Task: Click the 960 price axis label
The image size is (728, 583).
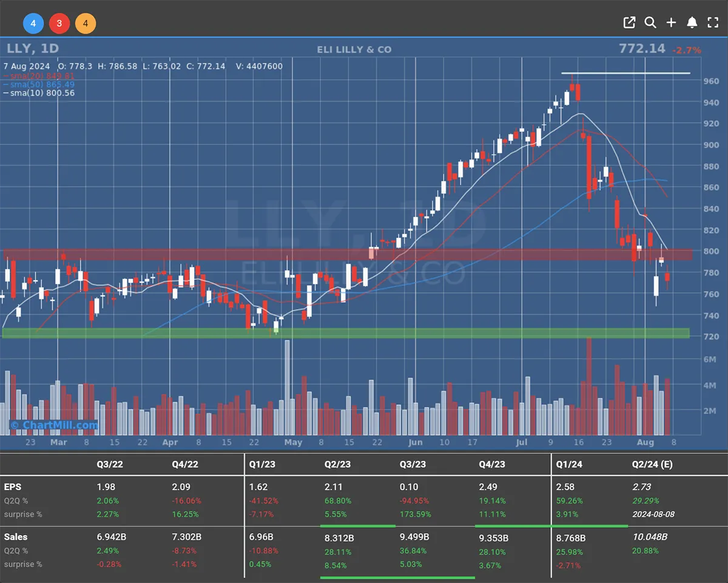Action: click(712, 81)
